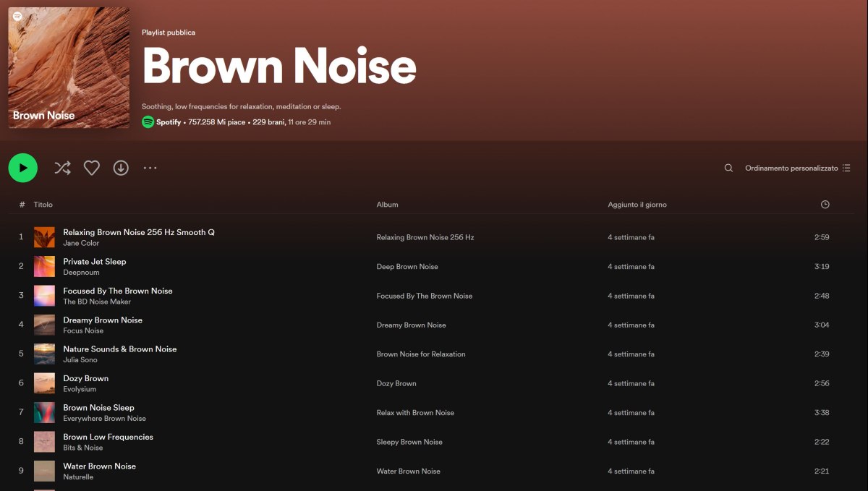Open the Ordinamento personalizzato dropdown

coord(793,167)
